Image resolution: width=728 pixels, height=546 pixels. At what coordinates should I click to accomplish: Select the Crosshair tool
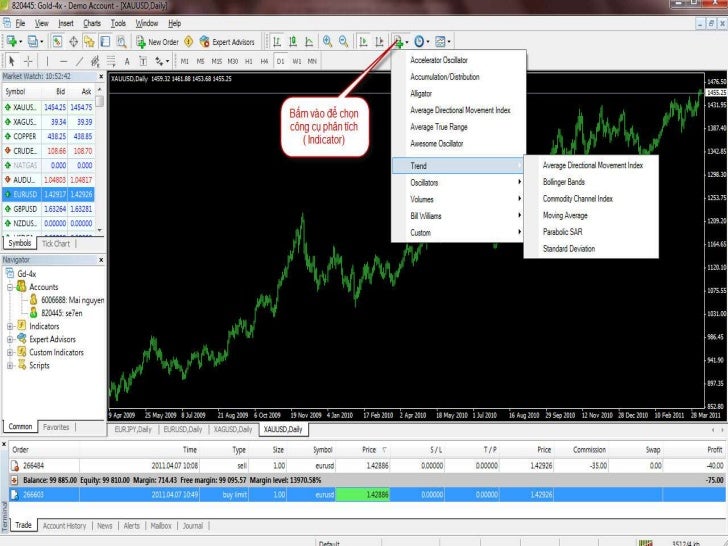28,61
